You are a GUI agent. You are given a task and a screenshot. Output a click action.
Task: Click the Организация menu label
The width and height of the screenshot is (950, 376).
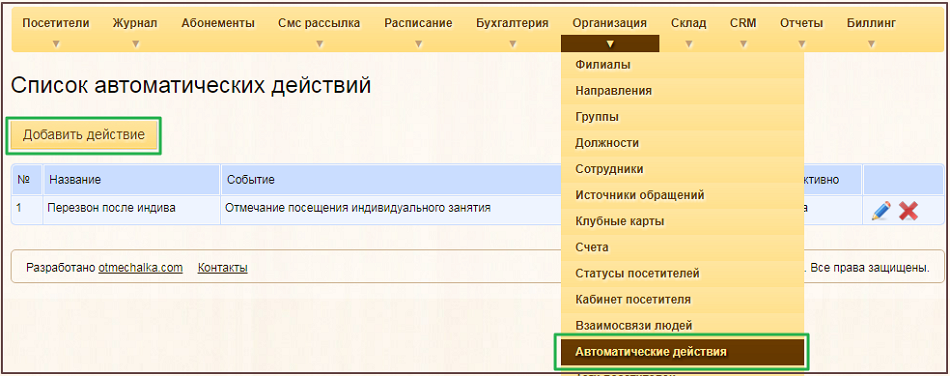610,24
